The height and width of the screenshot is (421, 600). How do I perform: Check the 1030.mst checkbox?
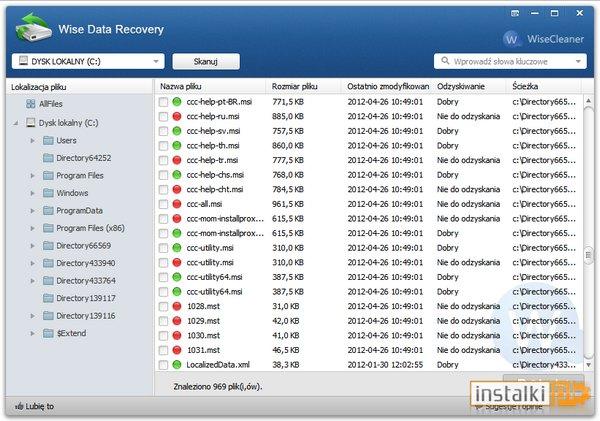[163, 336]
